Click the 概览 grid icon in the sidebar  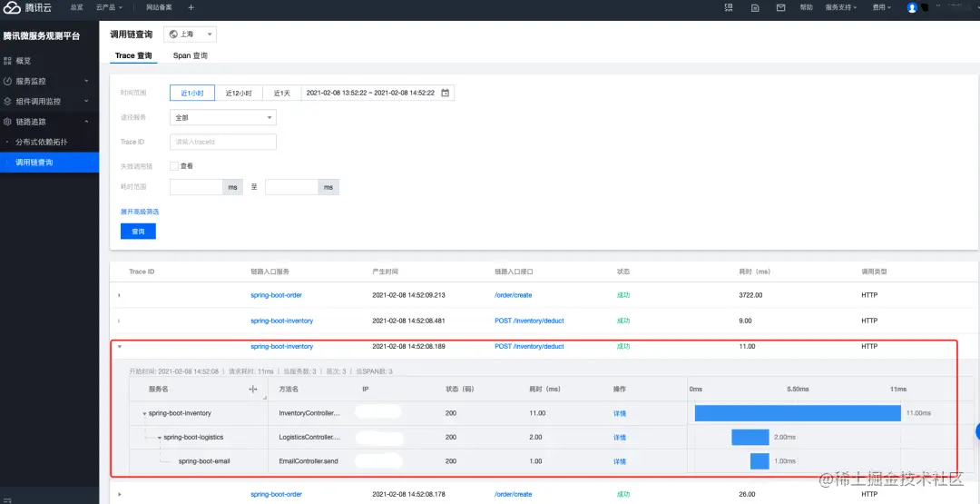click(7, 61)
